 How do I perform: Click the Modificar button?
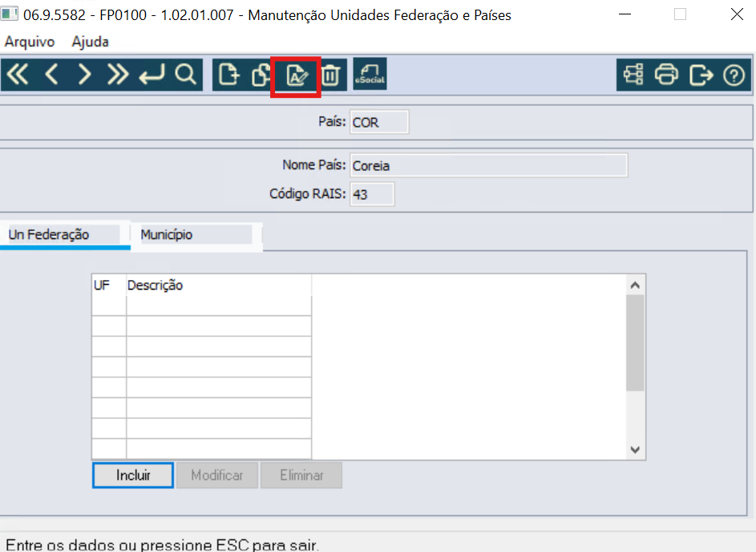pyautogui.click(x=217, y=475)
